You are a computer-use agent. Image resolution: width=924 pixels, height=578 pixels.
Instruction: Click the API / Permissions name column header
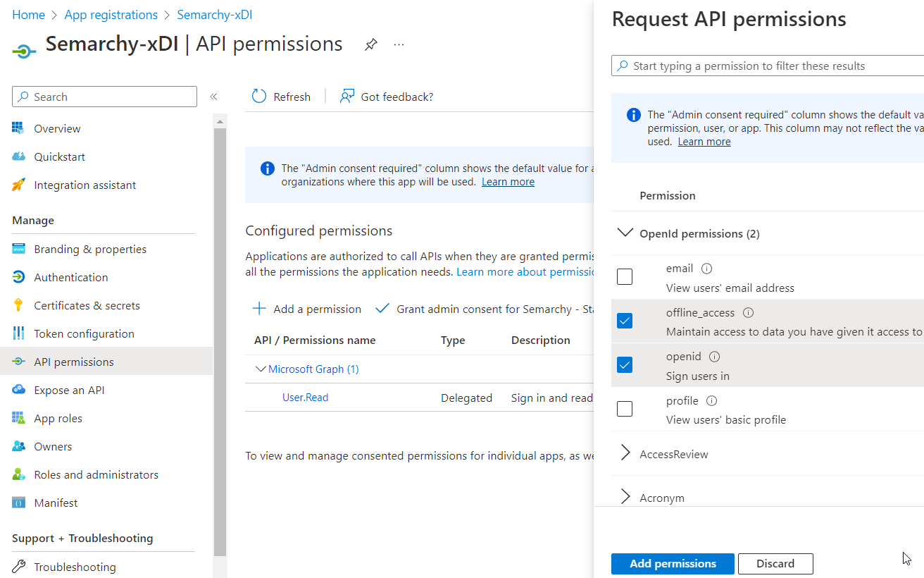pos(315,340)
